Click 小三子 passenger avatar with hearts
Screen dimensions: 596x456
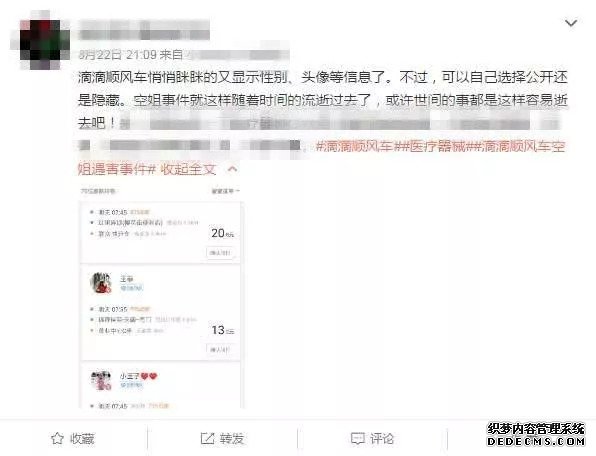click(100, 380)
